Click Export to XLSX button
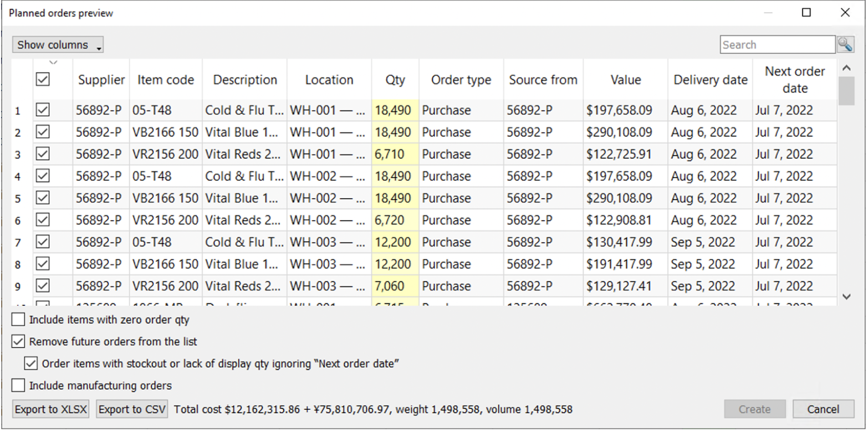 pos(51,409)
